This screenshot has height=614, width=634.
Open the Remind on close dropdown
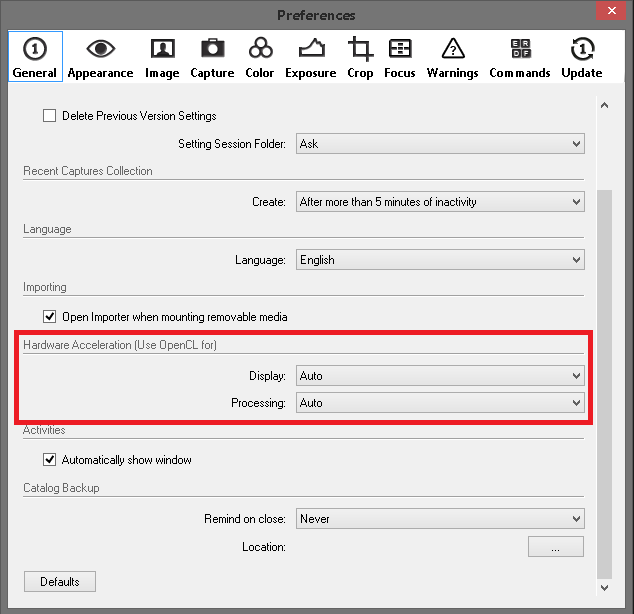[440, 519]
